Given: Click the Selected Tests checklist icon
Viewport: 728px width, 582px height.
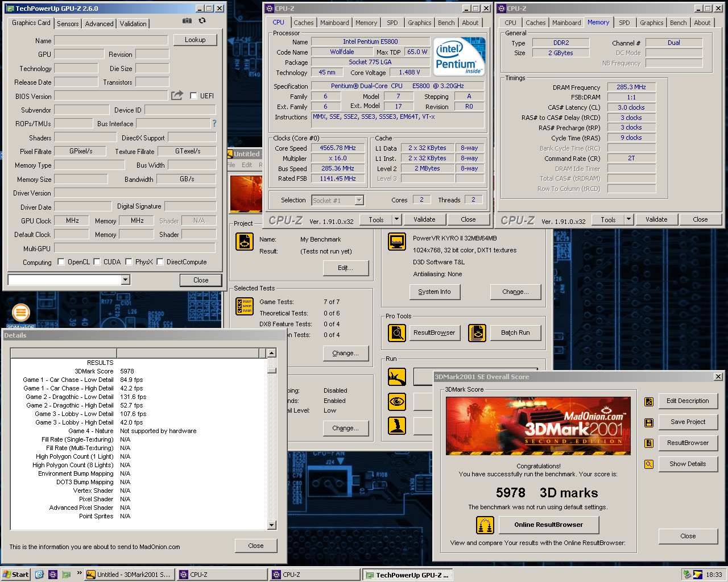Looking at the screenshot, I should 245,306.
